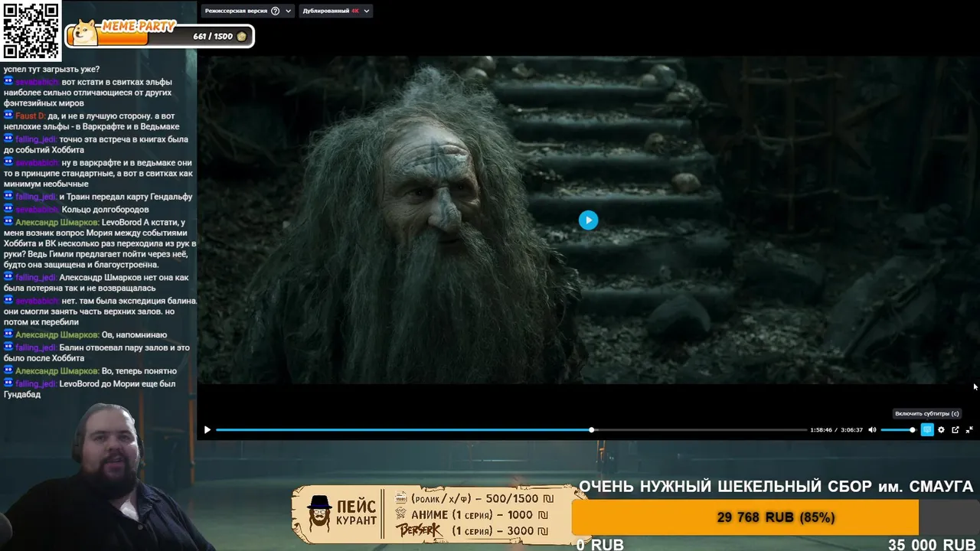Click the ролик/х/ф – 500/1500 row

(474, 499)
